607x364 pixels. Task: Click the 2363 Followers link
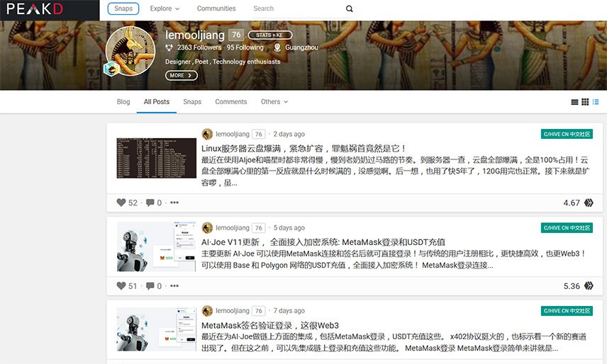click(x=199, y=47)
